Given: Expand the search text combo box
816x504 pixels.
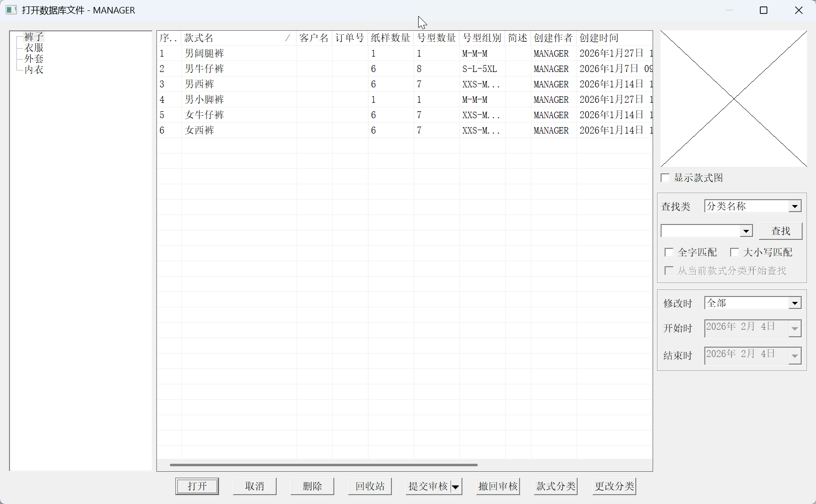Looking at the screenshot, I should pyautogui.click(x=746, y=231).
